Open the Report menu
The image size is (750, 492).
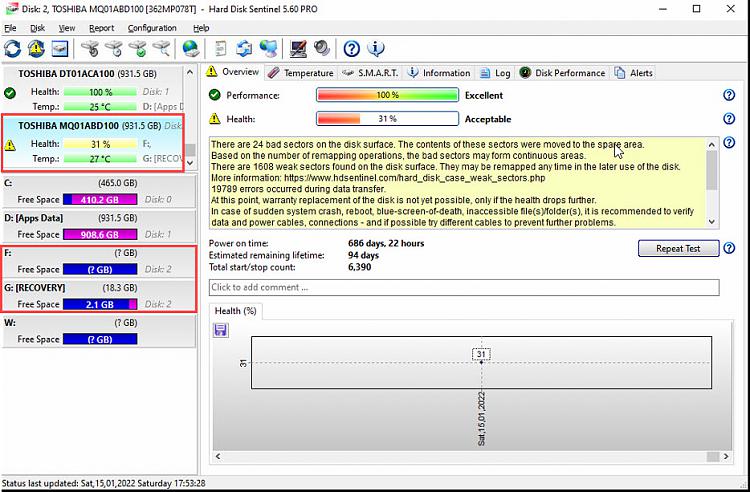[101, 28]
